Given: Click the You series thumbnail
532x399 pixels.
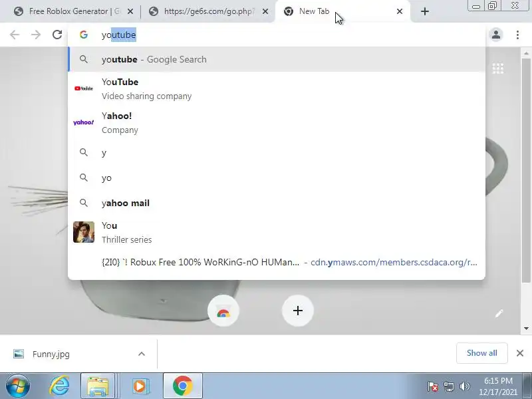Looking at the screenshot, I should (84, 232).
